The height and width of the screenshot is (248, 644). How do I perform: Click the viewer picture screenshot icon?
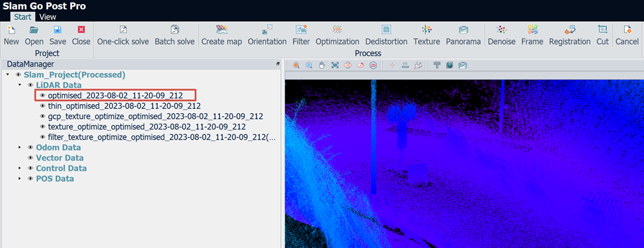pos(462,65)
